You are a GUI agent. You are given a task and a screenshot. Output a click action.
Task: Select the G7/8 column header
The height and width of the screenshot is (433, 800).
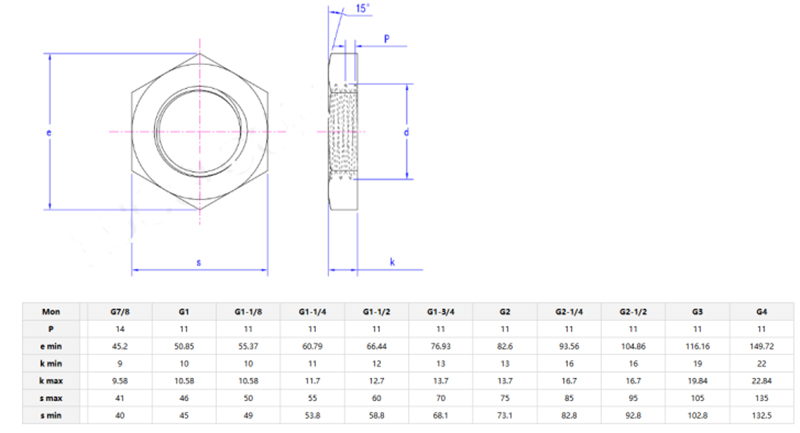point(119,311)
